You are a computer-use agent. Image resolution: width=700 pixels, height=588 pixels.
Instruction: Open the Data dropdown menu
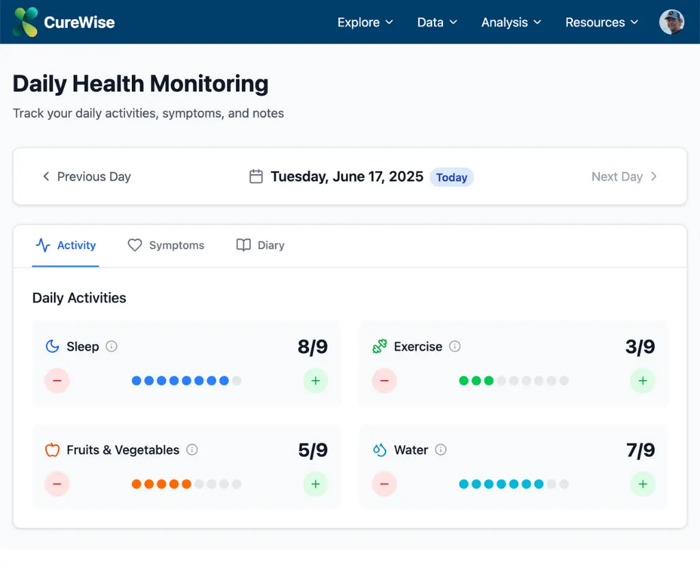point(437,22)
